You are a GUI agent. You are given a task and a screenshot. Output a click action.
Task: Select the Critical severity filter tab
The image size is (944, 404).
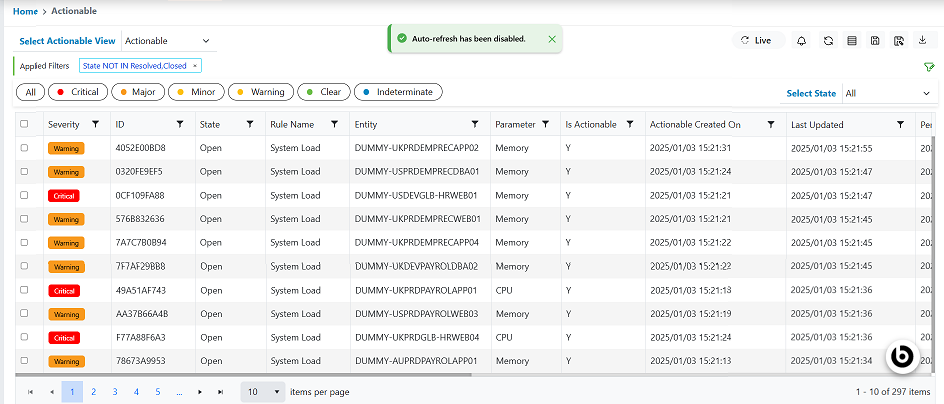(77, 92)
